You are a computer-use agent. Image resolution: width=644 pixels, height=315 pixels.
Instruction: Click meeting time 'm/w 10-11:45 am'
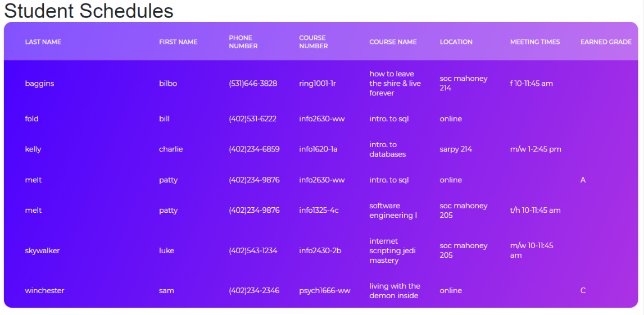pos(532,250)
